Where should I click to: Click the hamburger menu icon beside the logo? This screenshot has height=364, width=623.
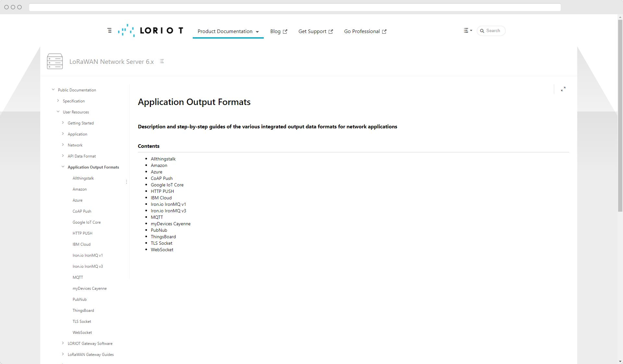click(109, 30)
